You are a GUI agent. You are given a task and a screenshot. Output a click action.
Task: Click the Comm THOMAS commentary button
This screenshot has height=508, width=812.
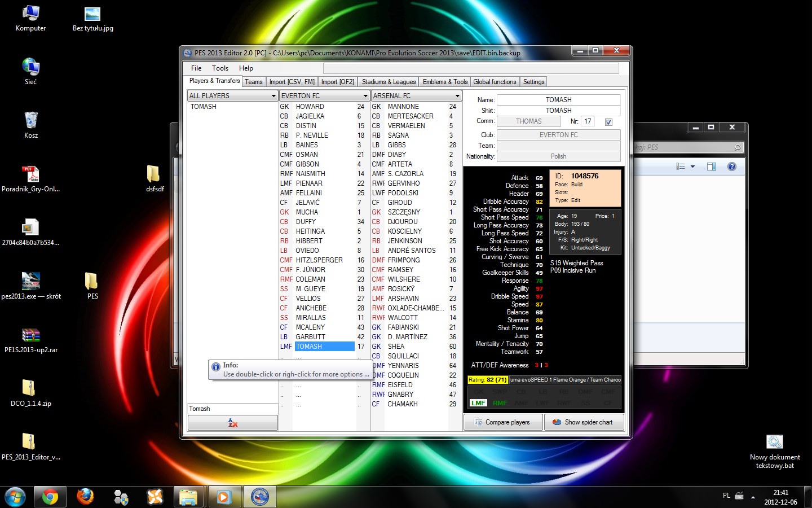pyautogui.click(x=528, y=121)
